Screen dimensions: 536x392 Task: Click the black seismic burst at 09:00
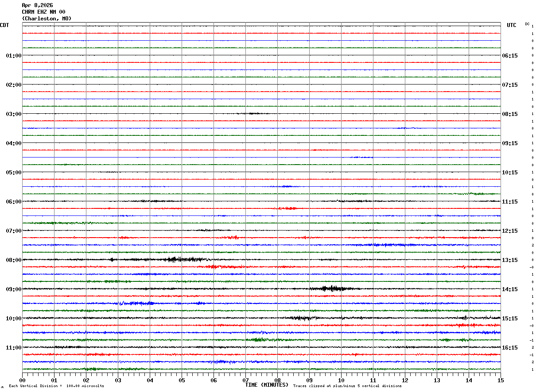click(x=332, y=288)
